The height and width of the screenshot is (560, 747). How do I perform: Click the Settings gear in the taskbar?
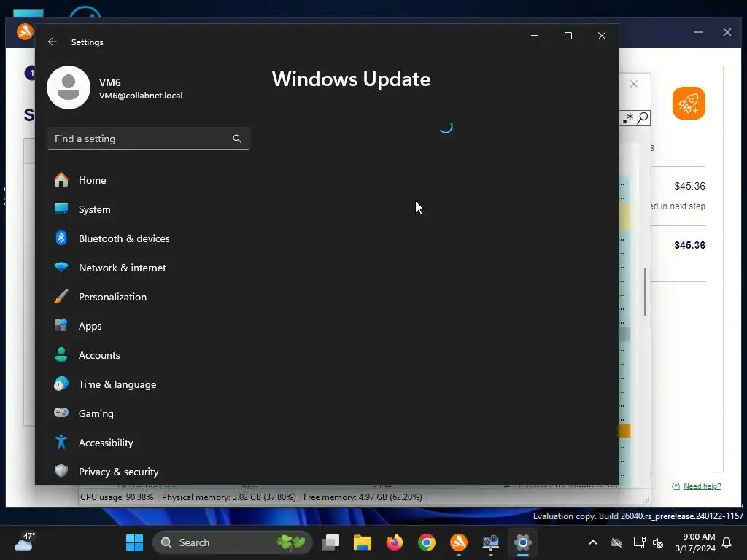point(522,542)
